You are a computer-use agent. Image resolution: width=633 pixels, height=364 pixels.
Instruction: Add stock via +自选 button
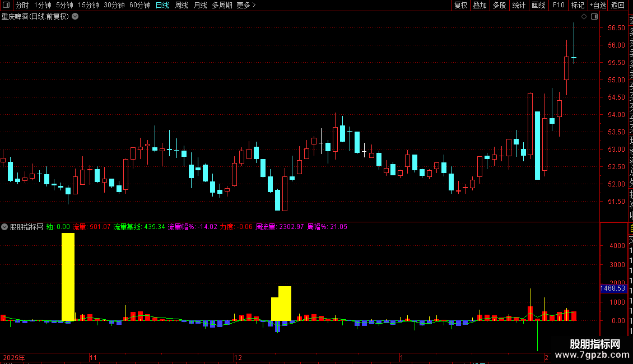[x=598, y=5]
